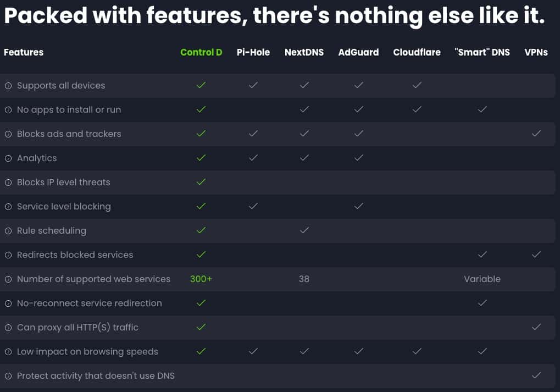Click the VPNs checkmark in the Protect activity row

pyautogui.click(x=536, y=375)
